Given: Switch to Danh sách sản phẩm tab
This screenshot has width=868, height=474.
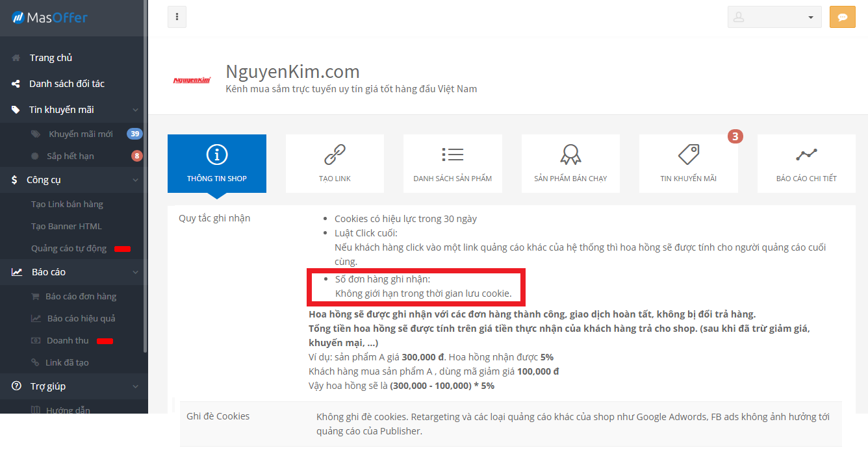Looking at the screenshot, I should click(453, 164).
